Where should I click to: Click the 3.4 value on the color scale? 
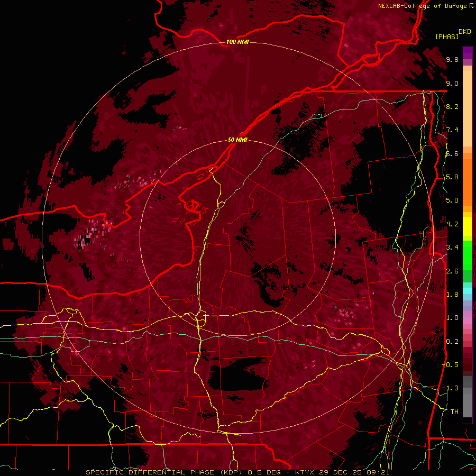[x=452, y=248]
